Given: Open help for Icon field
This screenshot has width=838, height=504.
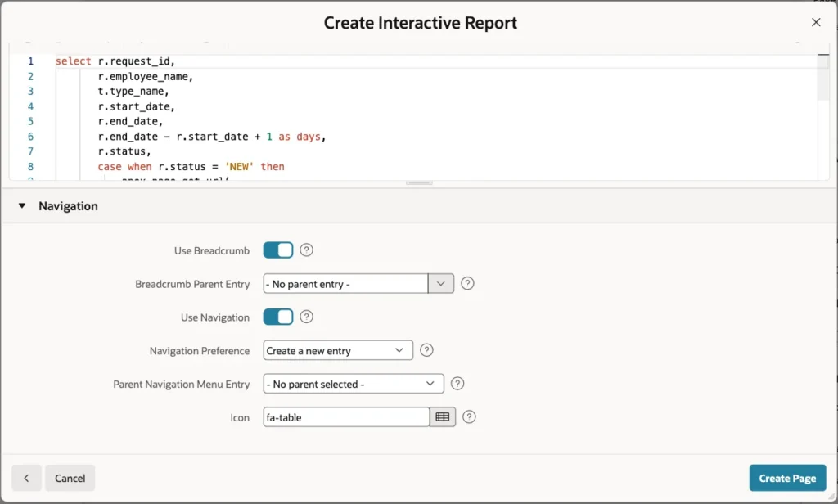Looking at the screenshot, I should tap(469, 417).
